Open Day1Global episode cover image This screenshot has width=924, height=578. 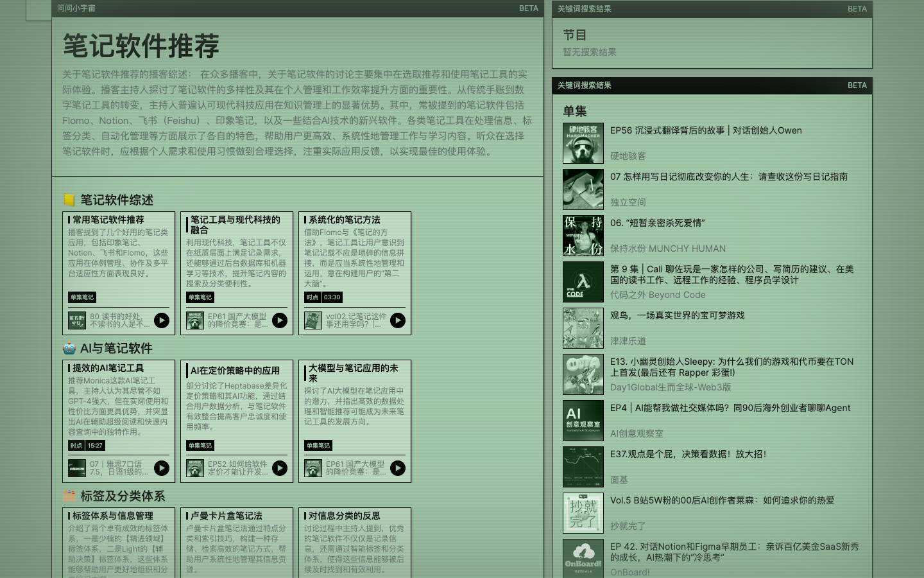(583, 374)
